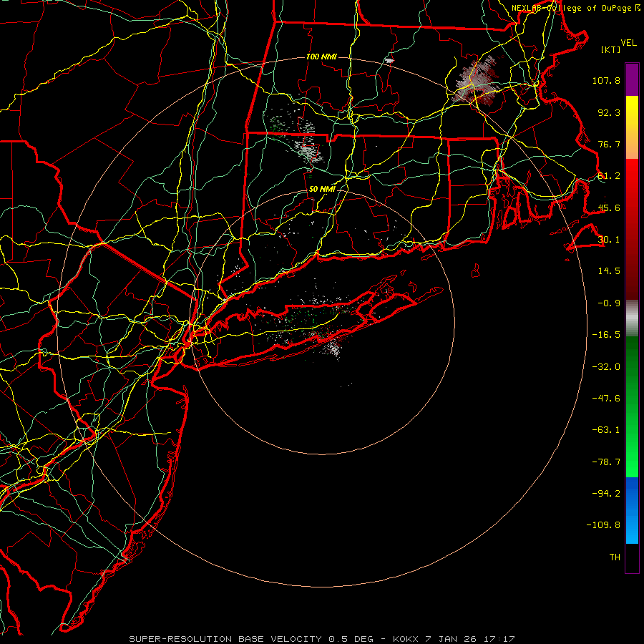Select the gray near-zero color bar segment
Viewport: 644px width, 644px height.
(632, 318)
